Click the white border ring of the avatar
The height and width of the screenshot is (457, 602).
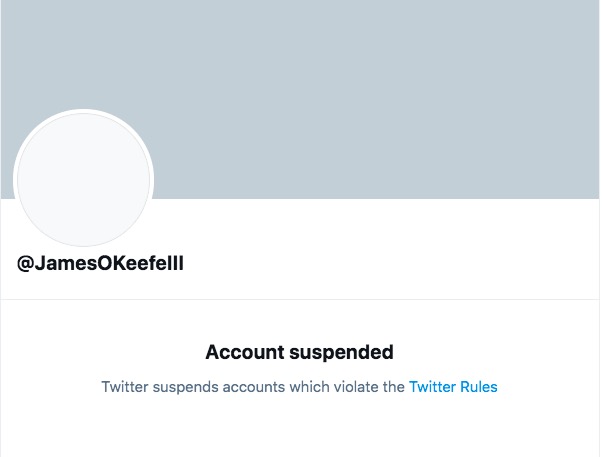click(x=83, y=111)
